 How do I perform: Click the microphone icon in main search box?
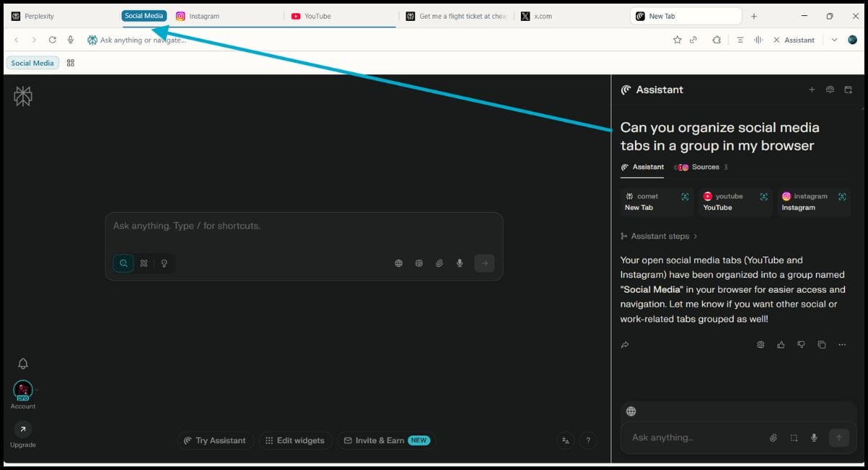click(459, 263)
